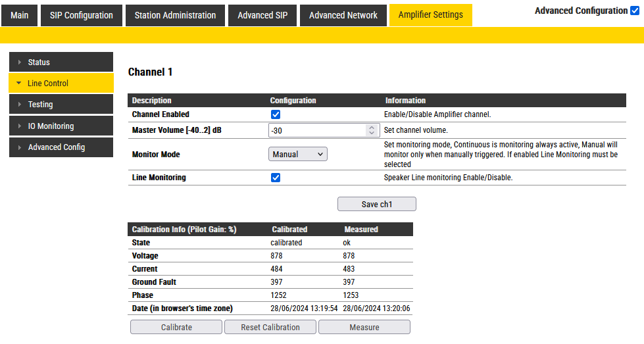The image size is (644, 344).
Task: Expand the Status sidebar section arrow
Action: click(20, 62)
